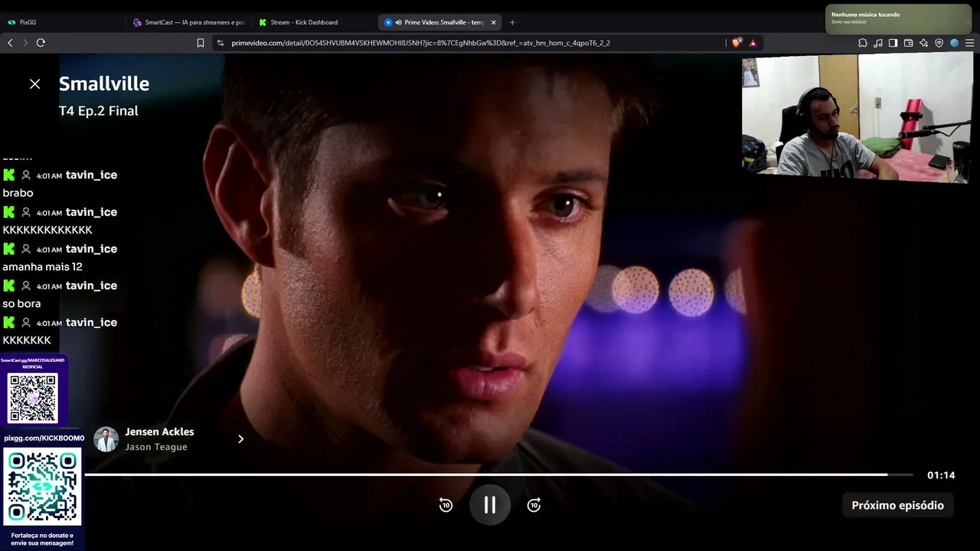Pause the video playback

(490, 505)
